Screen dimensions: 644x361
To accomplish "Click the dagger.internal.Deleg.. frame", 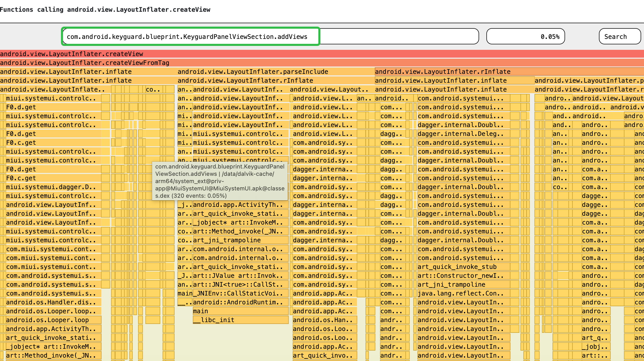I will point(463,134).
